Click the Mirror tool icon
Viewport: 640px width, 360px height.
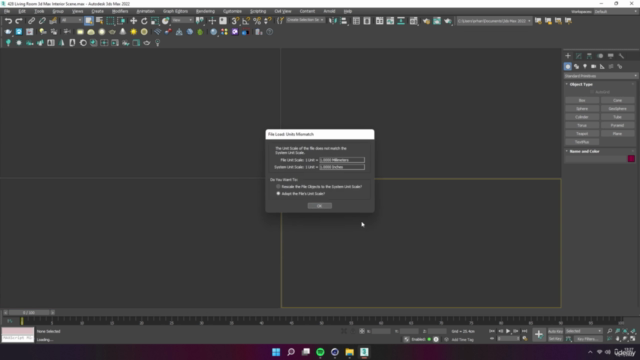[x=333, y=21]
